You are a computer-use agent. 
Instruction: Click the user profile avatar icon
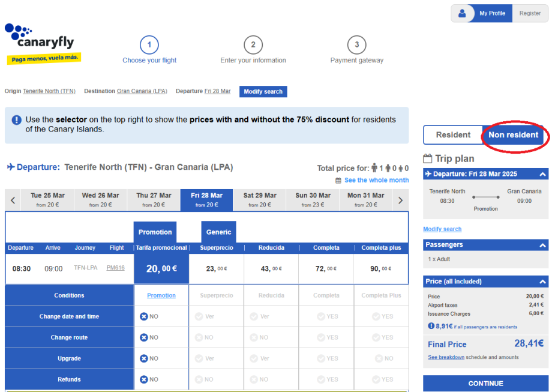(x=462, y=13)
